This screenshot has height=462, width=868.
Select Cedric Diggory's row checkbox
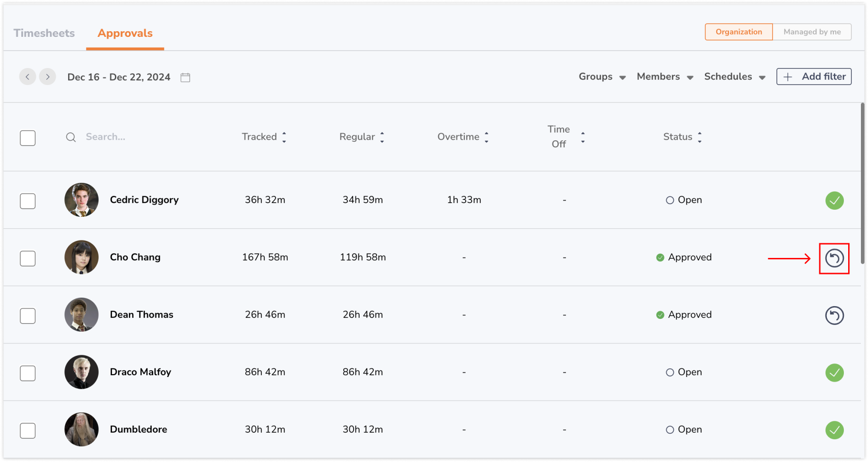pyautogui.click(x=28, y=201)
